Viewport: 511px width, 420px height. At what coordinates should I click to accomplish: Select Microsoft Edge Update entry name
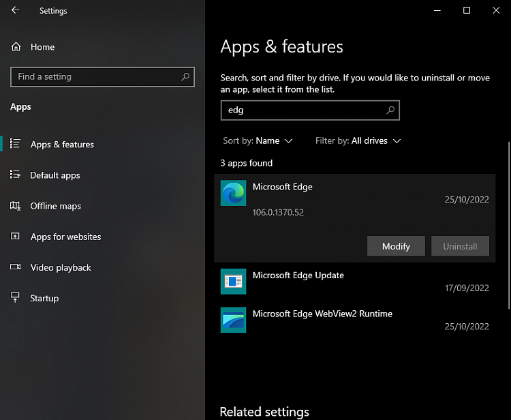point(298,275)
